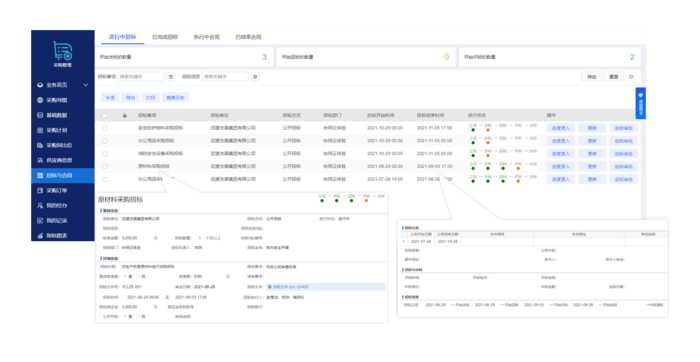Screen dimensions: 700x362
Task: Switch to the 执行中合同 tab
Action: coord(206,37)
